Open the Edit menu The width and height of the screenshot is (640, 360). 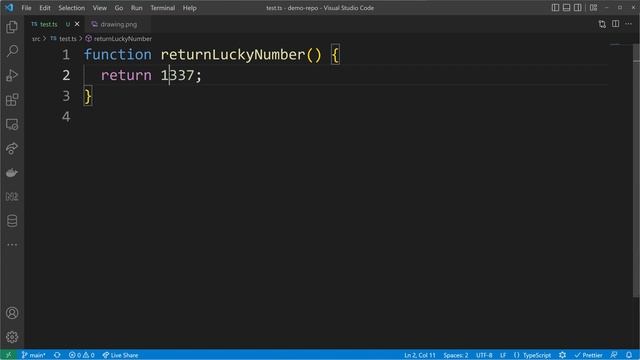point(44,8)
